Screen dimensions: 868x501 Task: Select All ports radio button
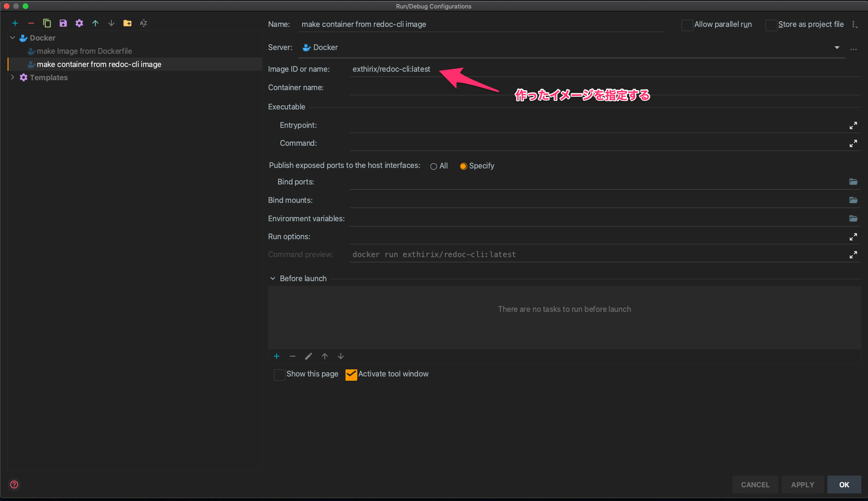click(x=433, y=166)
